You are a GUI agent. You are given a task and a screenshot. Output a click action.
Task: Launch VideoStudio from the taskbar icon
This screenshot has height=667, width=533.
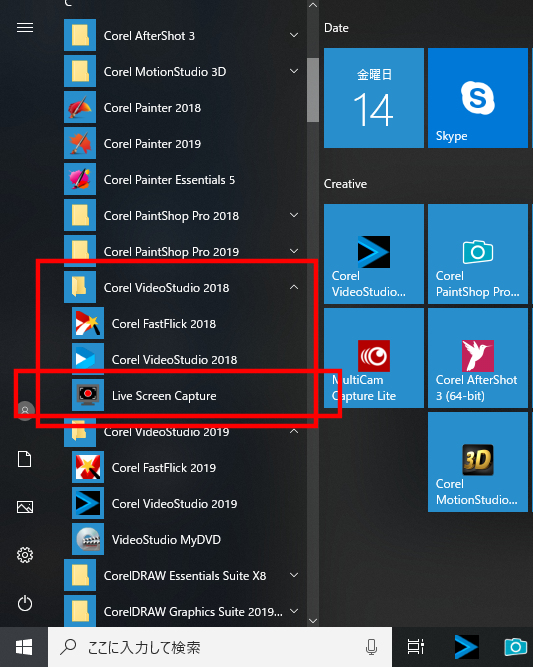coord(466,647)
